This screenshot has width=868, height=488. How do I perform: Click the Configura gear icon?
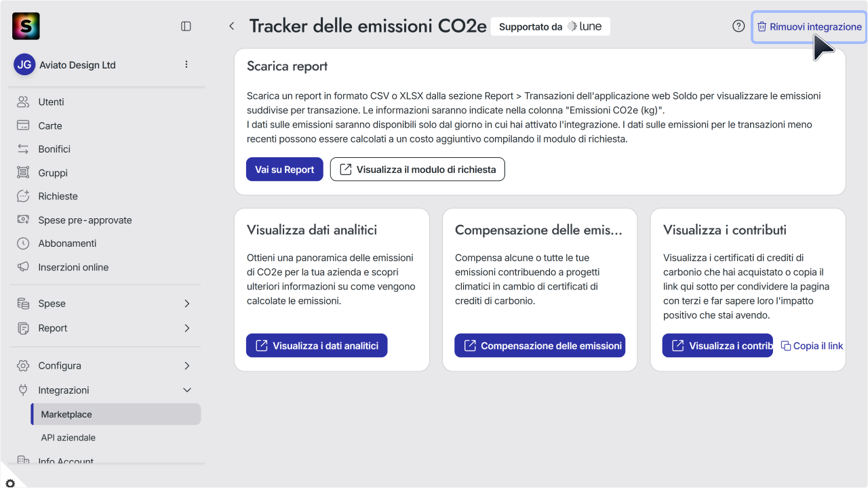23,365
